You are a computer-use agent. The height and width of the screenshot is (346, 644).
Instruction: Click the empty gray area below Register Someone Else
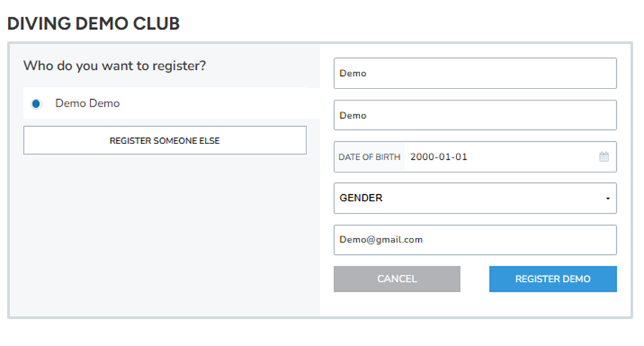tap(165, 231)
